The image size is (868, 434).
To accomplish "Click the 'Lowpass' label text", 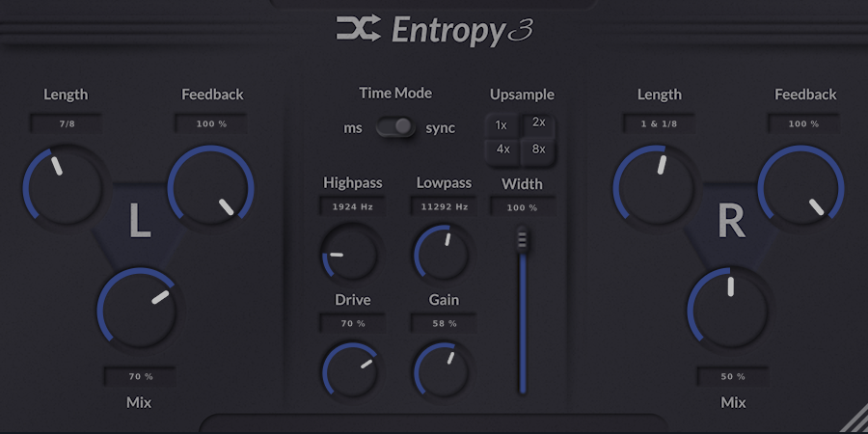I will pos(444,182).
